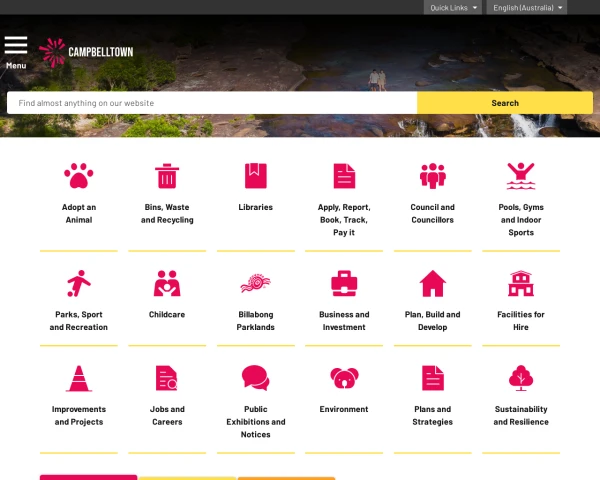Open Improvements and Projects link
Image resolution: width=600 pixels, height=480 pixels.
pos(79,415)
